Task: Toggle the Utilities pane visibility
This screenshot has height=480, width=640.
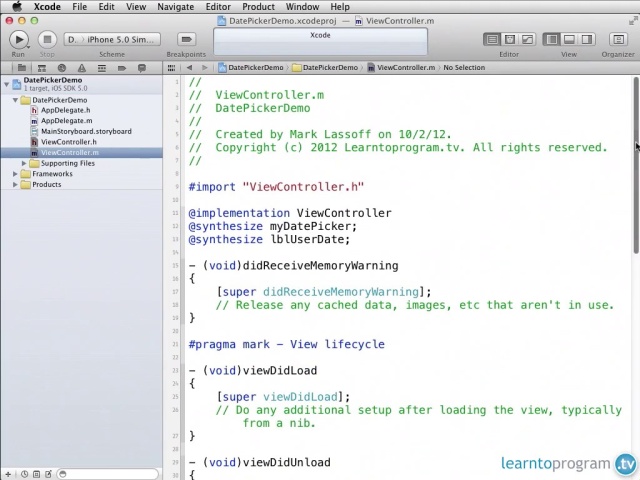Action: (x=587, y=40)
